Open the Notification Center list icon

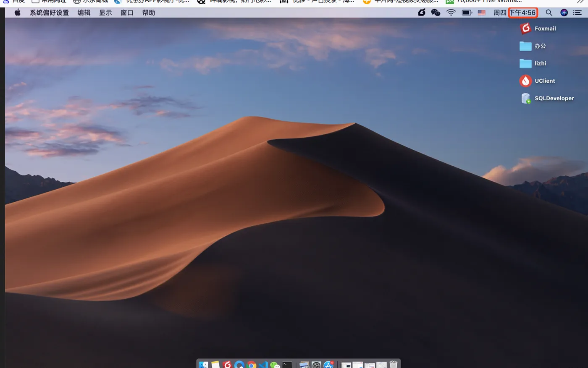(578, 13)
